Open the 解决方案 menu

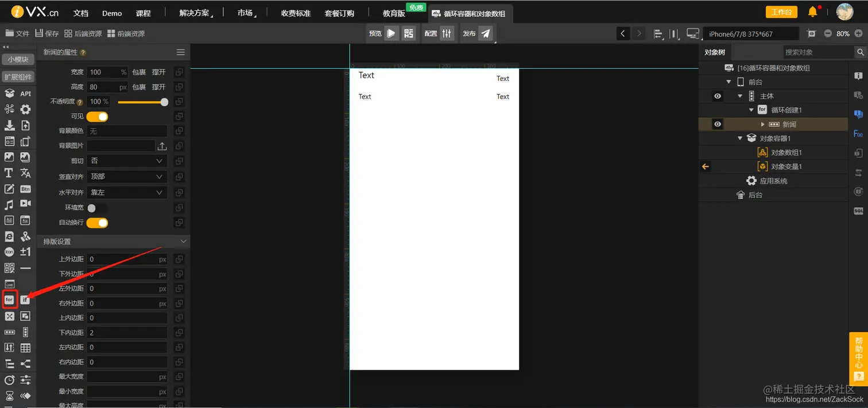click(194, 13)
